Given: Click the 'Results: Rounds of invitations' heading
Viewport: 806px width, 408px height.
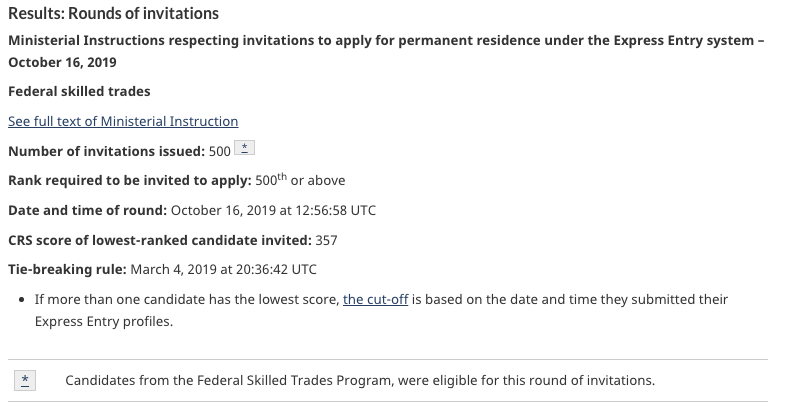Looking at the screenshot, I should [x=113, y=14].
